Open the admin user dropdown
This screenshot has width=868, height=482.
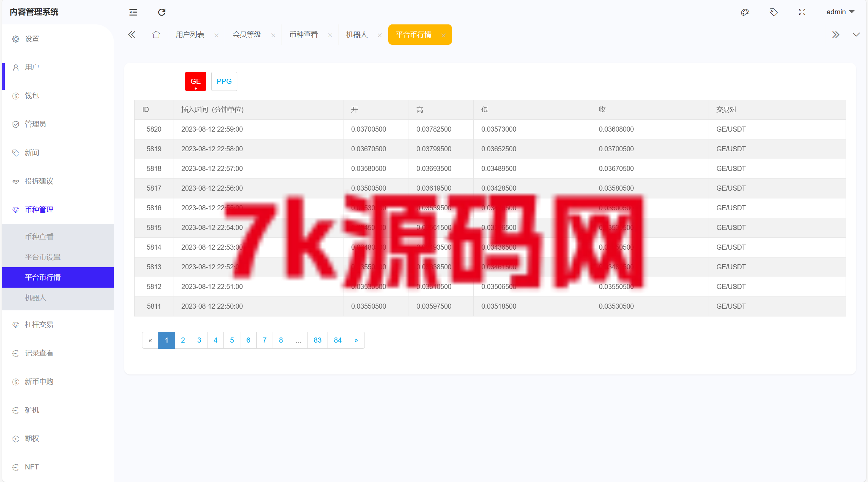tap(840, 12)
